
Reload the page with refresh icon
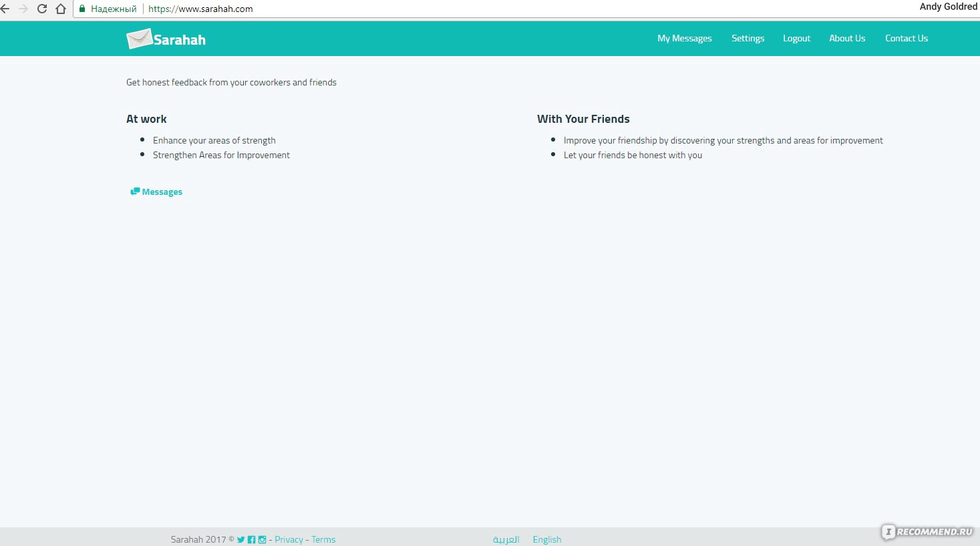[42, 9]
